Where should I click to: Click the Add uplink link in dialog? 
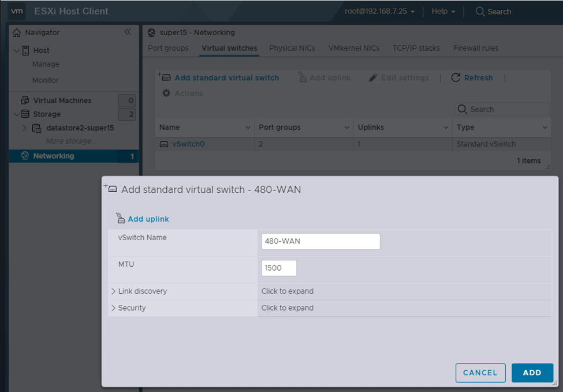(148, 219)
